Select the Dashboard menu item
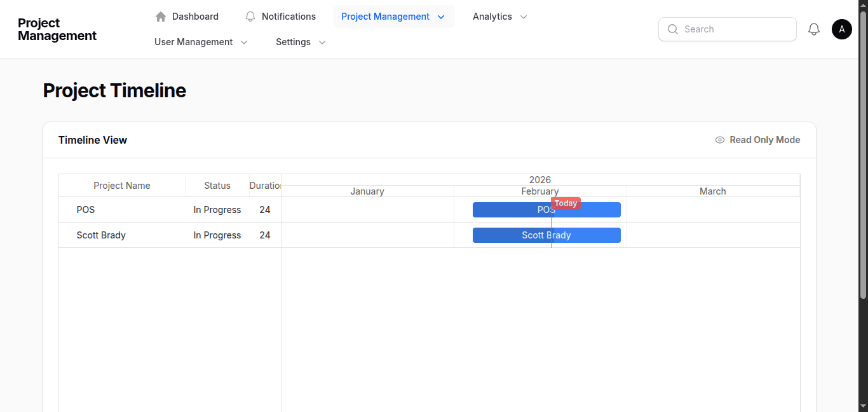Screen dimensions: 868x412 [195, 16]
